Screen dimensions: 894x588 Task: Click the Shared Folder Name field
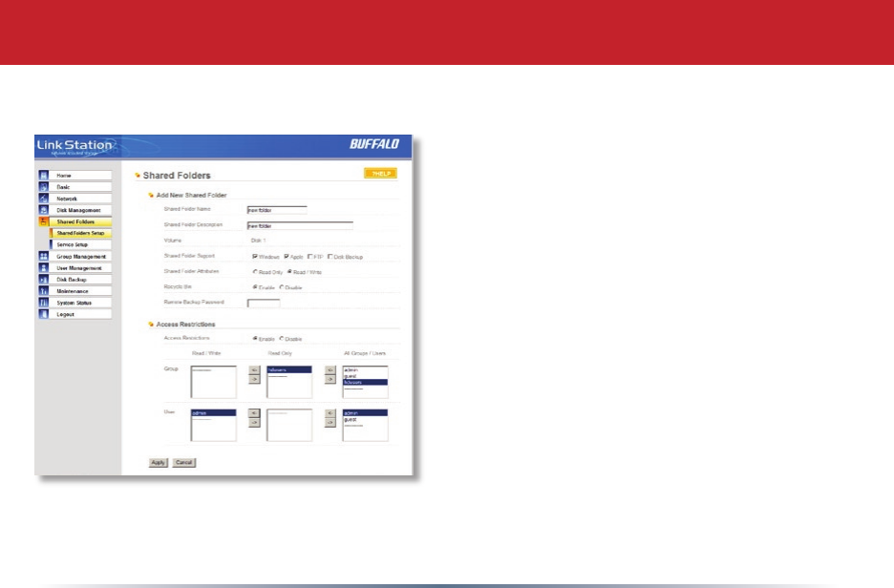(277, 210)
